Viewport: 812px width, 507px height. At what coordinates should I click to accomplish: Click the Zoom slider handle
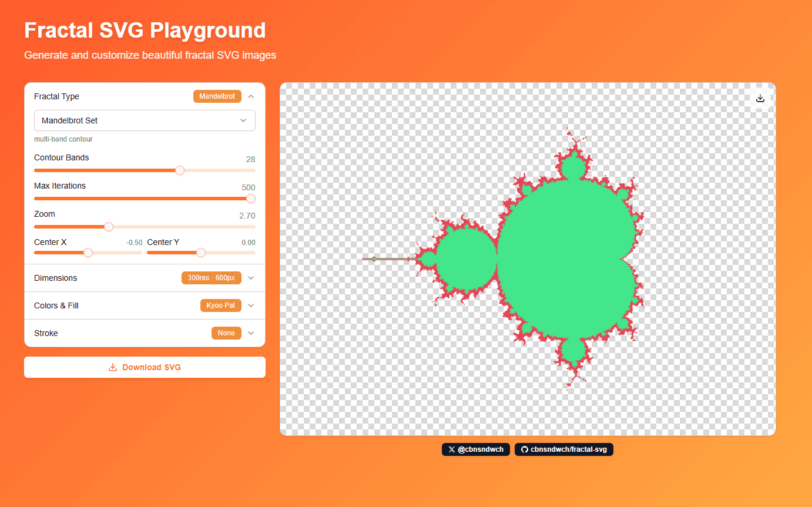(x=108, y=226)
